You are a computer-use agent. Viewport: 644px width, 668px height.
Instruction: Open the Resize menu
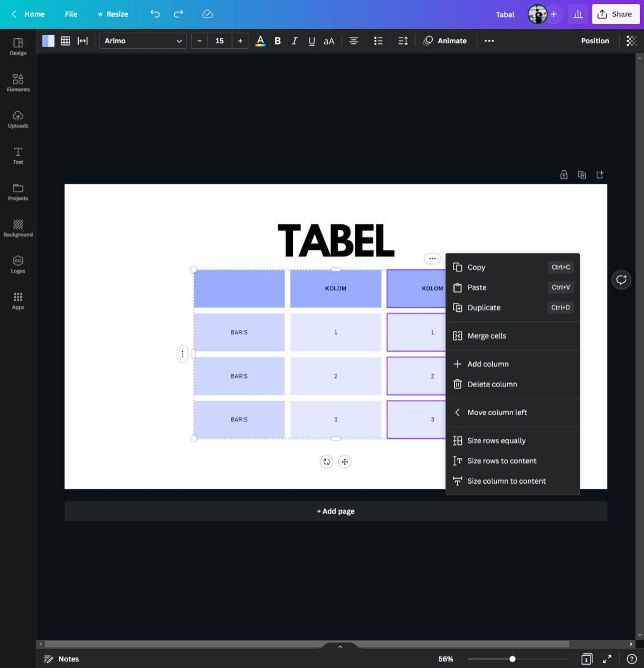[x=112, y=14]
